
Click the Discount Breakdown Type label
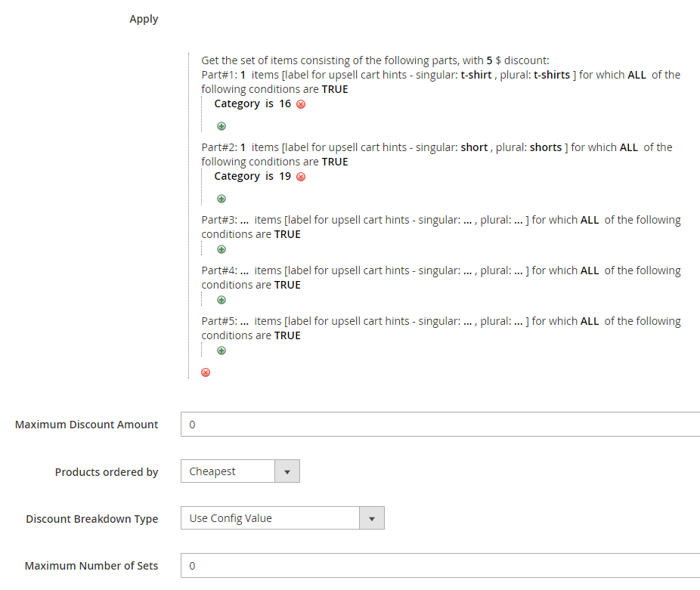point(92,519)
